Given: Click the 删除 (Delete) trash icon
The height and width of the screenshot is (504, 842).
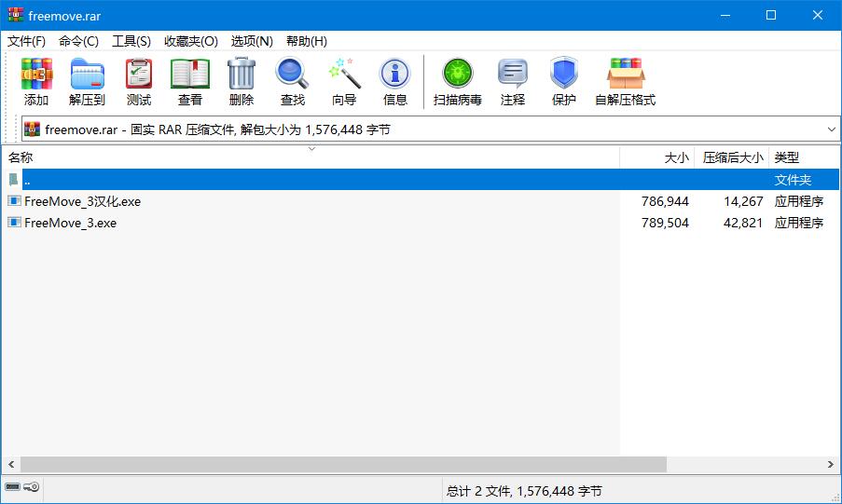Looking at the screenshot, I should pyautogui.click(x=242, y=82).
